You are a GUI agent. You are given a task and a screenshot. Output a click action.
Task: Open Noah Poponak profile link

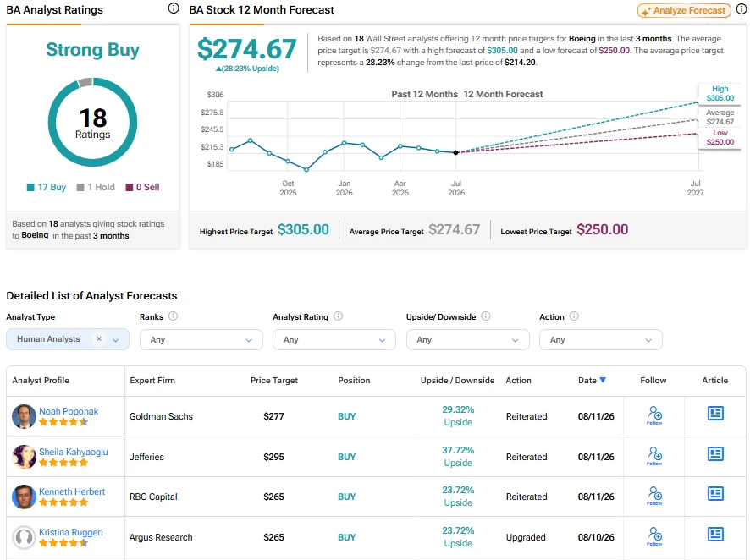pos(69,411)
